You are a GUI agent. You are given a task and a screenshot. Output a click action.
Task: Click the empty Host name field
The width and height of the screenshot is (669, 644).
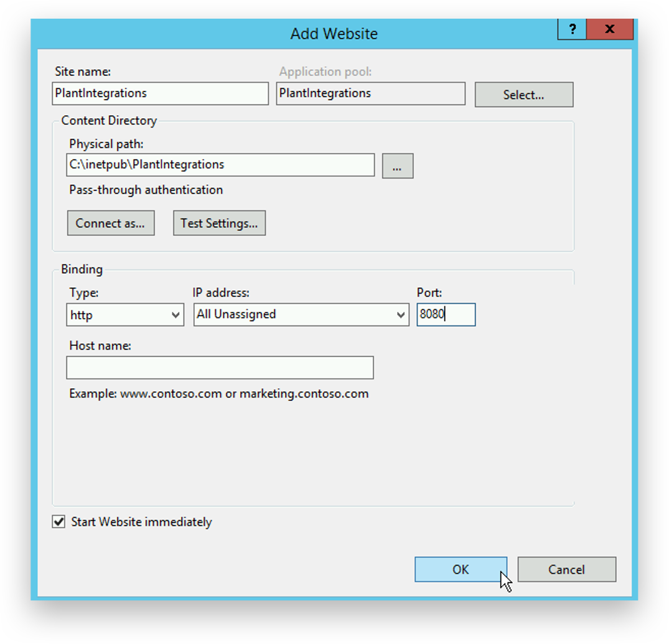point(220,368)
